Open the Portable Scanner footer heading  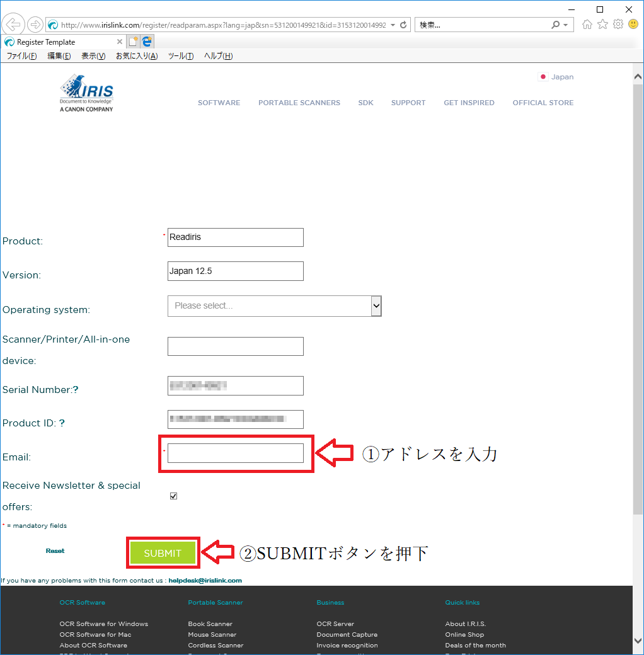point(216,602)
